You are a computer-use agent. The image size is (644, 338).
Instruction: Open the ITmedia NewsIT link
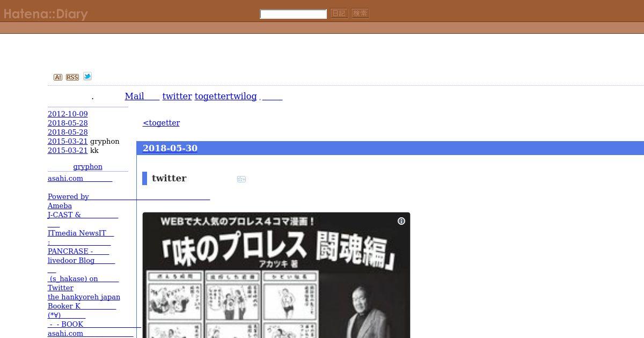(x=80, y=233)
